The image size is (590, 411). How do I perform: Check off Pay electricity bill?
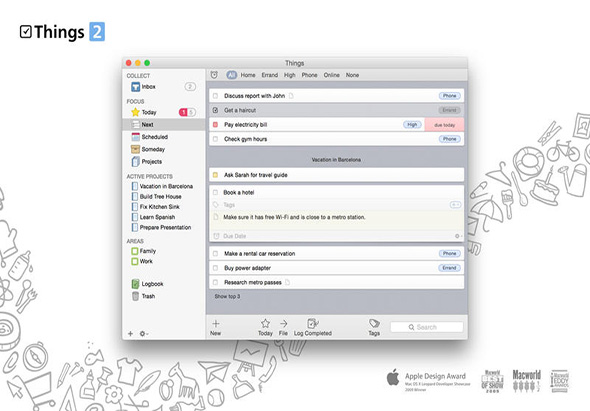[216, 125]
